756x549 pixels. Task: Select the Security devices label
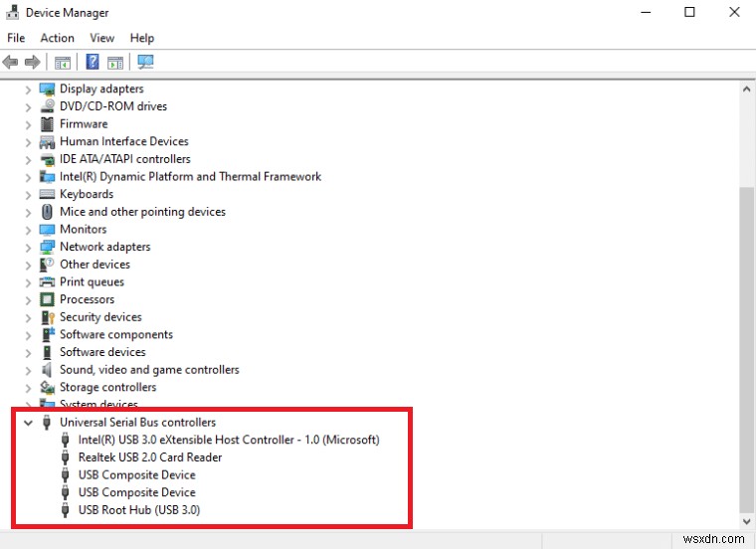point(100,317)
